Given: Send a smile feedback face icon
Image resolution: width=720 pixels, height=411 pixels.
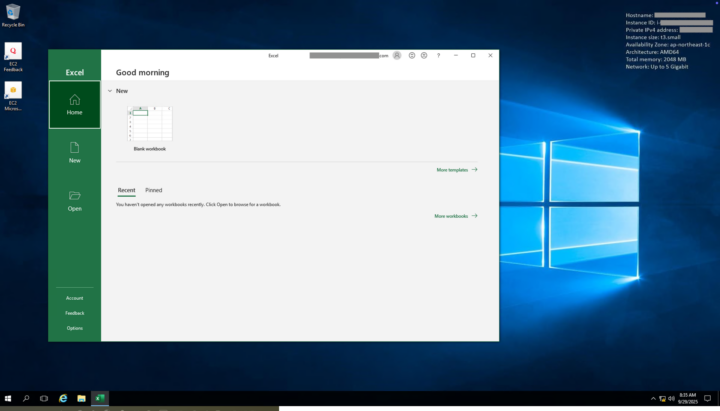Looking at the screenshot, I should coord(411,56).
